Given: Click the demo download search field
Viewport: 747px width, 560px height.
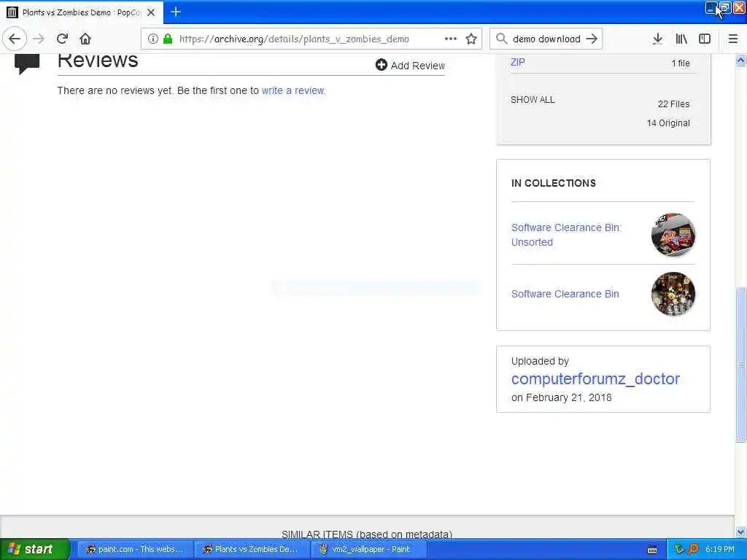Looking at the screenshot, I should click(546, 39).
